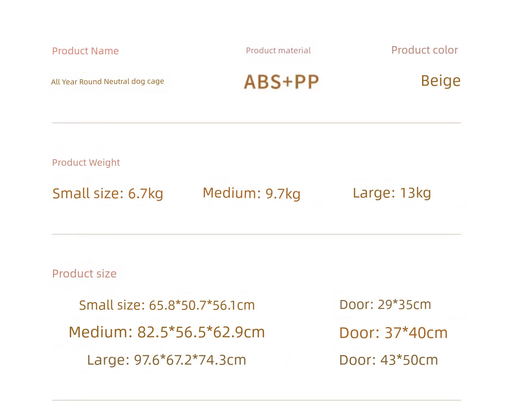The width and height of the screenshot is (513, 420).
Task: Select Small size 65.8*50.7*56.1cm dimensions
Action: point(167,305)
